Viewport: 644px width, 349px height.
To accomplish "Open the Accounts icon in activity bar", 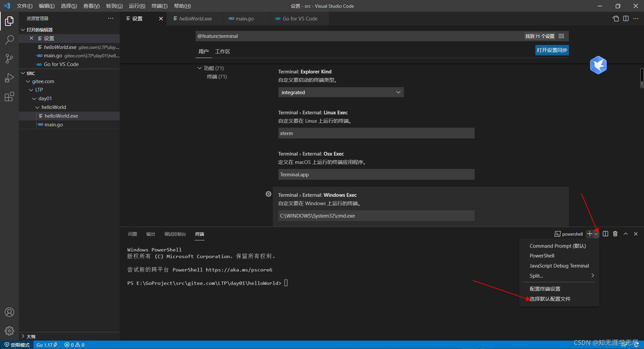I will [9, 312].
